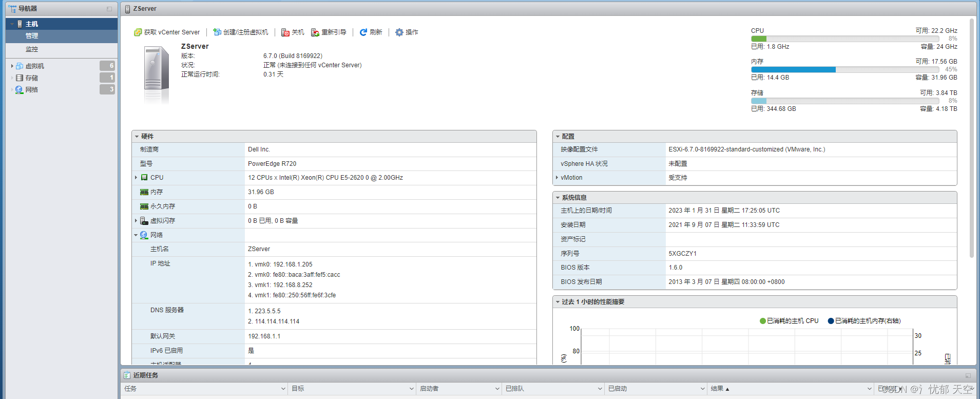This screenshot has height=399, width=980.
Task: Expand the 存储 tree node
Action: 12,78
